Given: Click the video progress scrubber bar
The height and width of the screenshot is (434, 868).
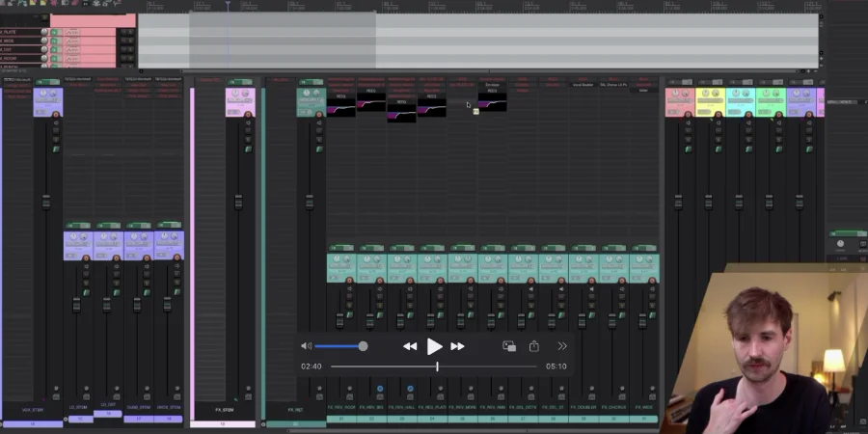Looking at the screenshot, I should (434, 366).
